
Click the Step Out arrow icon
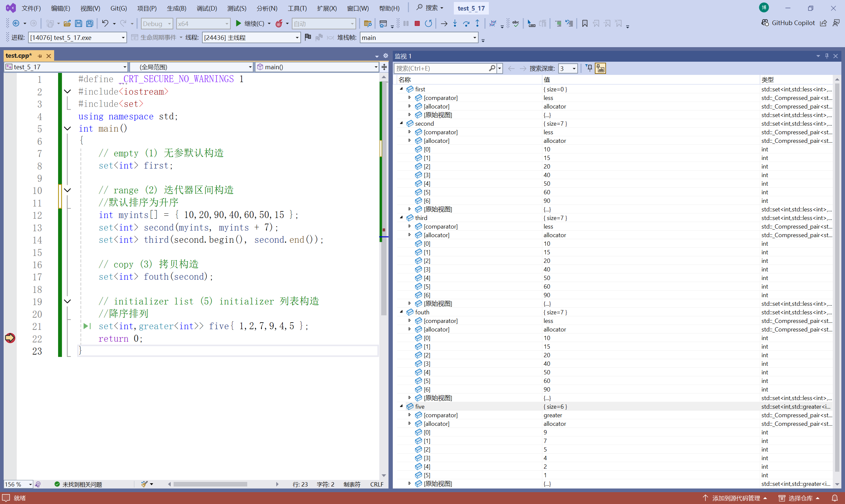click(x=477, y=23)
